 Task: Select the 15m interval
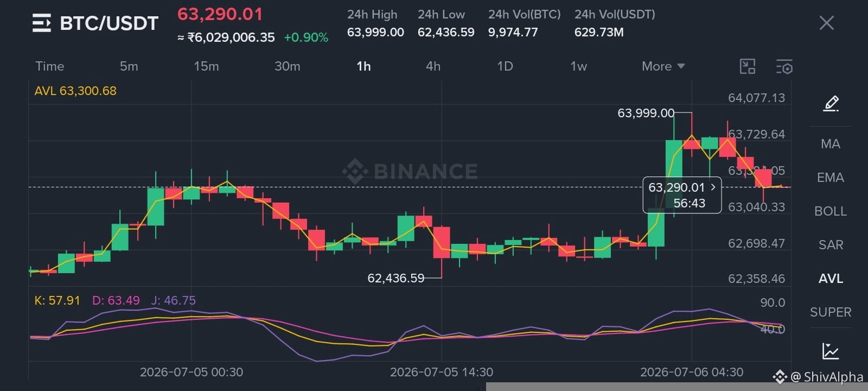tap(206, 66)
